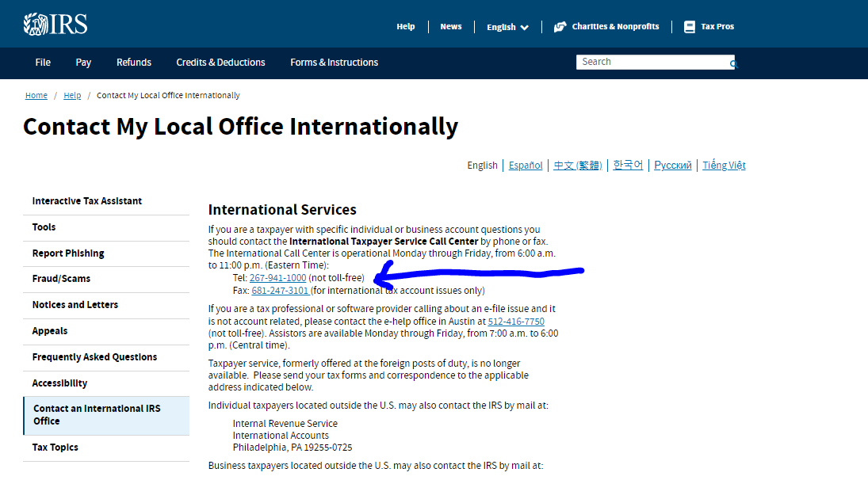Switch page language to 中文 (繁體)
868x480 pixels.
[577, 166]
